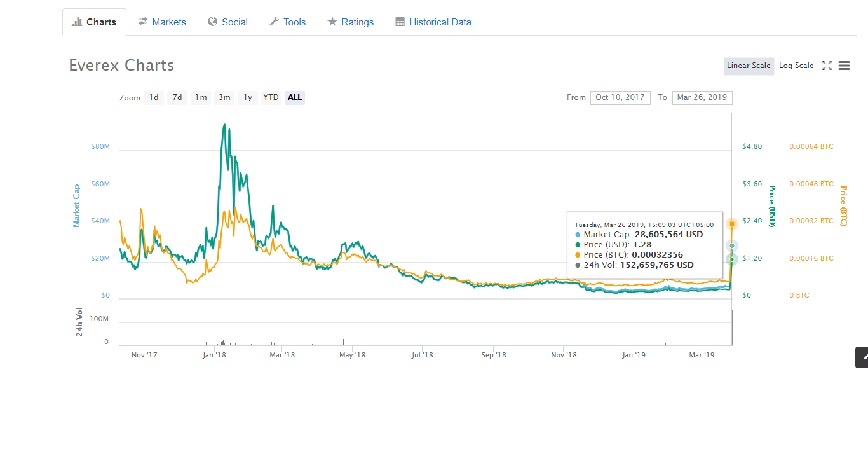Click the Sep '18 date label

(494, 355)
